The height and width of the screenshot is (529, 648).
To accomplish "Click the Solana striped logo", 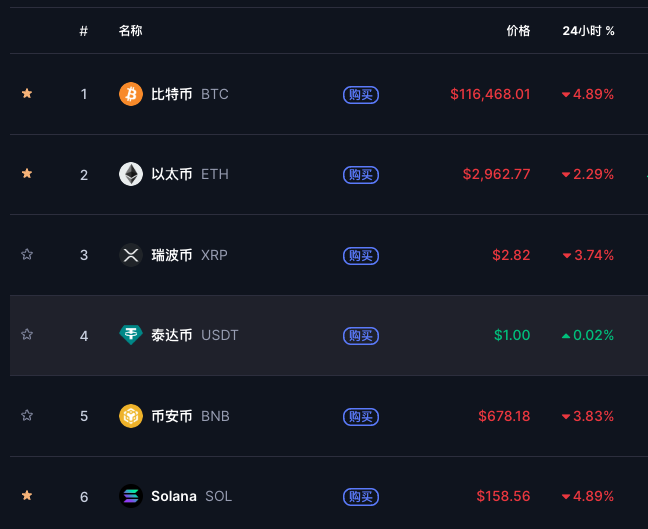I will pyautogui.click(x=131, y=496).
